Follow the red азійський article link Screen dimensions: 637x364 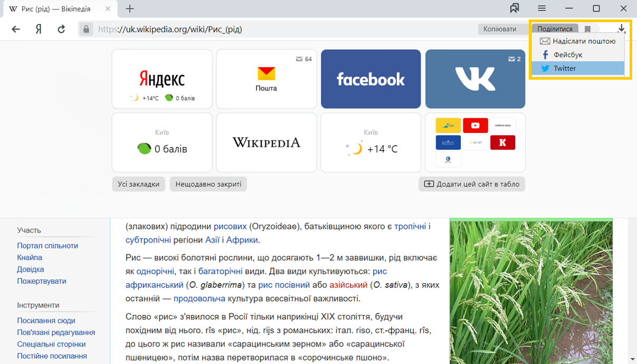[348, 285]
